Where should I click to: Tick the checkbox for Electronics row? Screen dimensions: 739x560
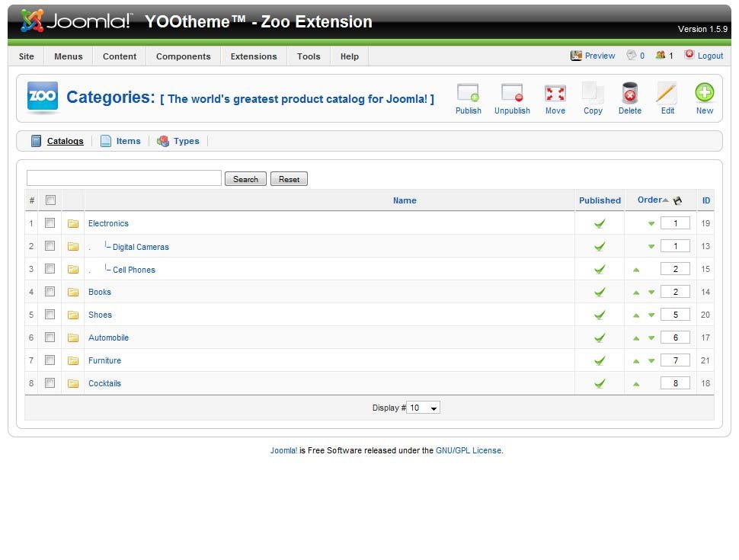50,222
